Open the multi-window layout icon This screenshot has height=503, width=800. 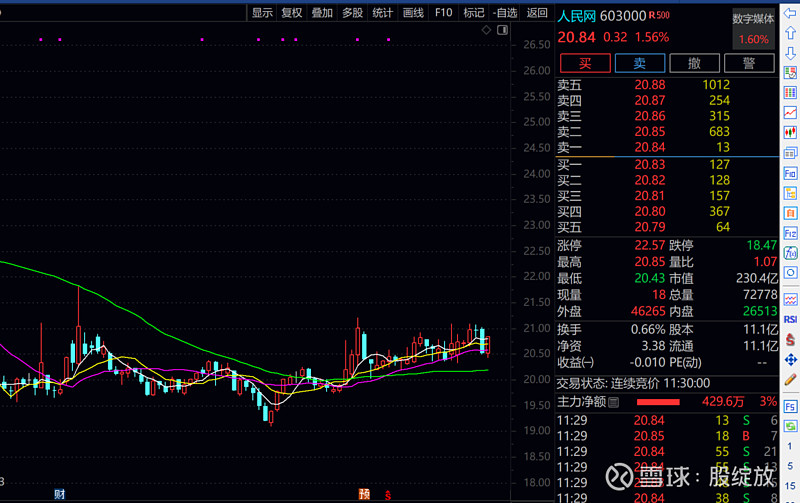pyautogui.click(x=790, y=153)
